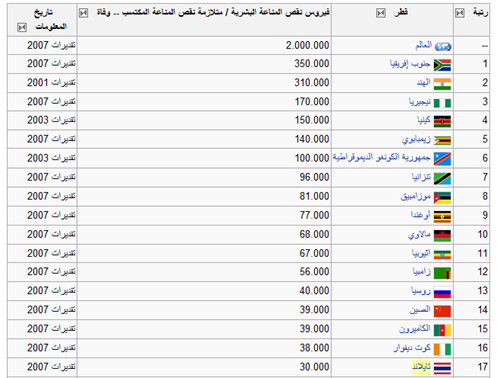The width and height of the screenshot is (500, 378).
Task: Open the العالم world link
Action: tap(424, 45)
